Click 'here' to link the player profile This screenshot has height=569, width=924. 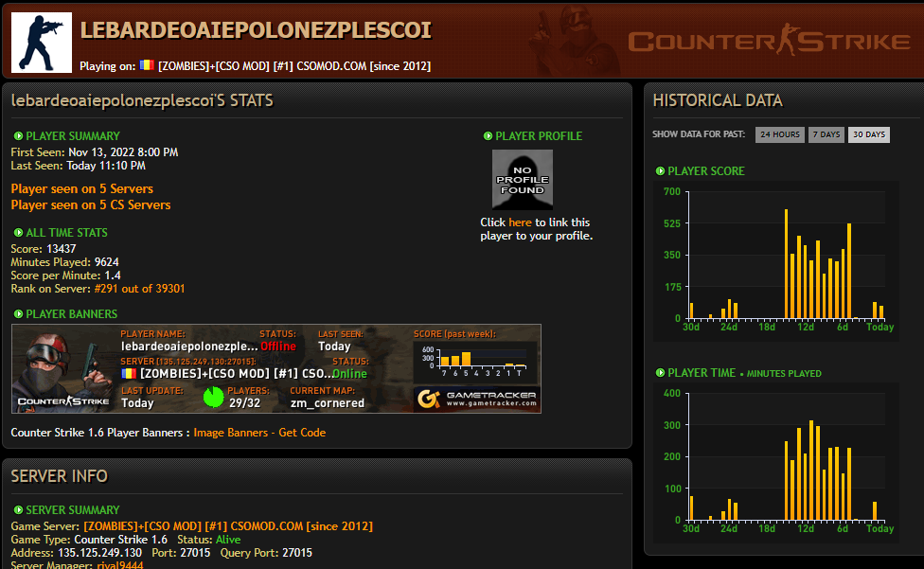pos(520,222)
